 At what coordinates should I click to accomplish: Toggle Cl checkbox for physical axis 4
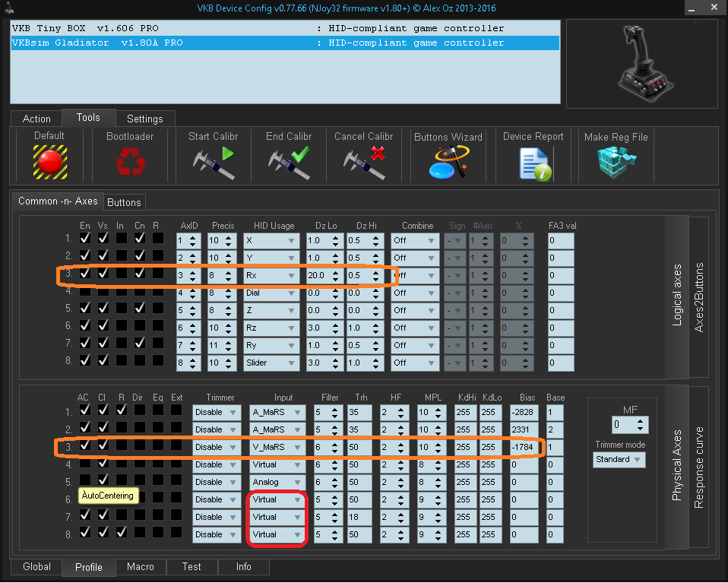(x=103, y=462)
